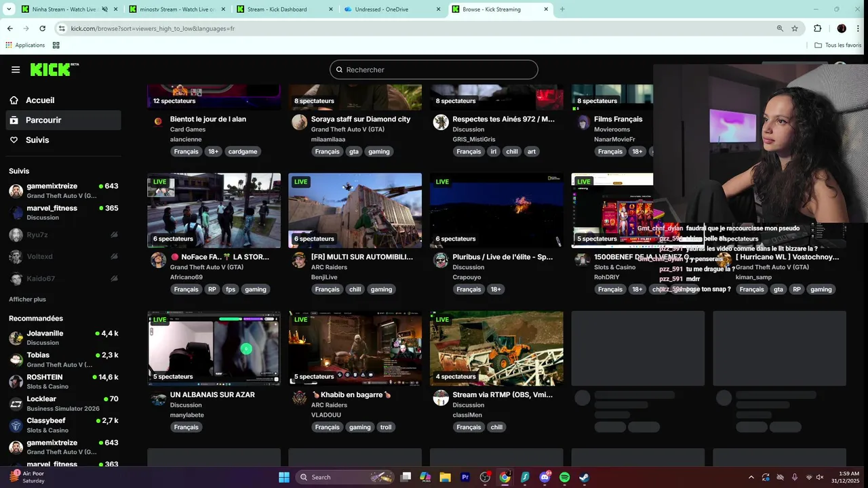Screen dimensions: 868x488
Task: Click milaamilaaa streamer avatar
Action: click(x=299, y=122)
